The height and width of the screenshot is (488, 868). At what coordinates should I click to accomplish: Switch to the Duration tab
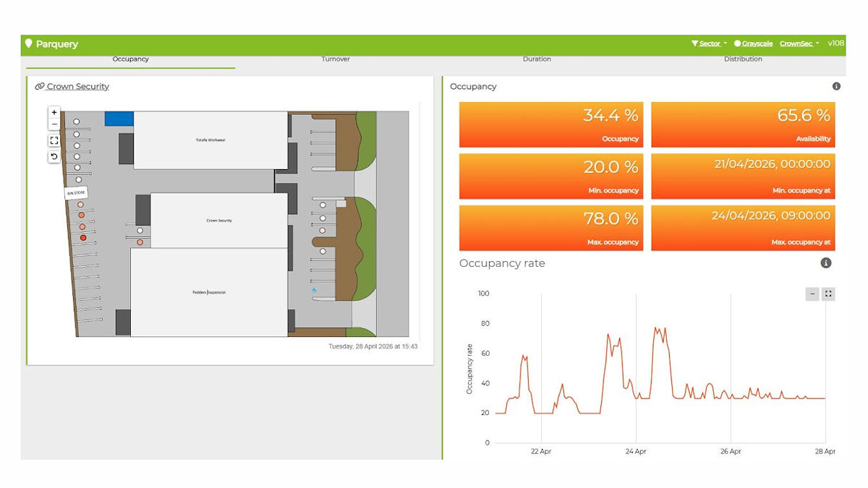click(537, 59)
